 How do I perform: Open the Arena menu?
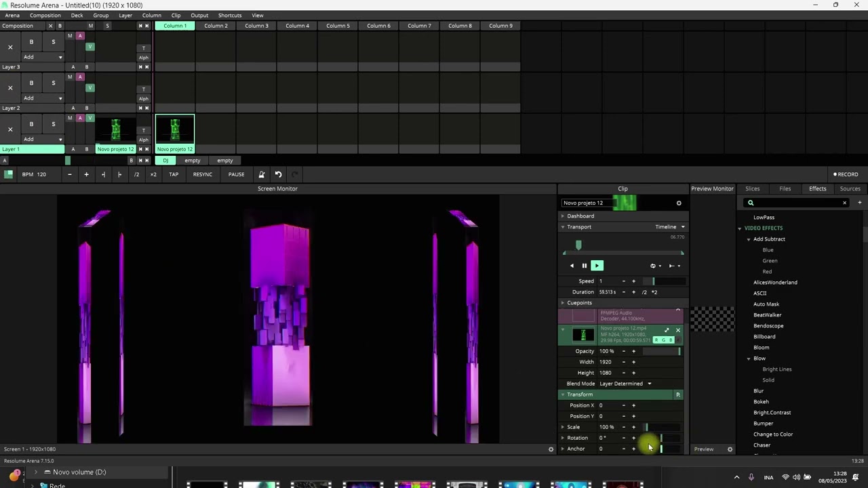point(12,15)
